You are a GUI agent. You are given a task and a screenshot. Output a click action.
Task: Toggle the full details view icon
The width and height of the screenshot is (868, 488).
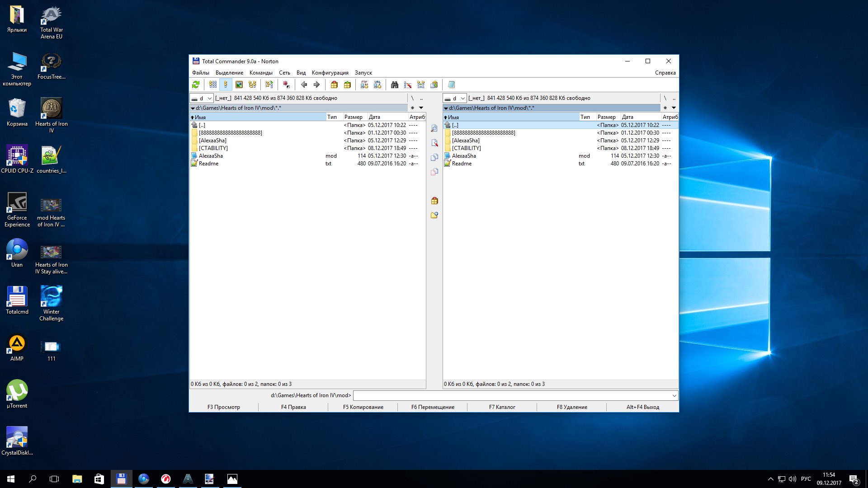pos(226,84)
